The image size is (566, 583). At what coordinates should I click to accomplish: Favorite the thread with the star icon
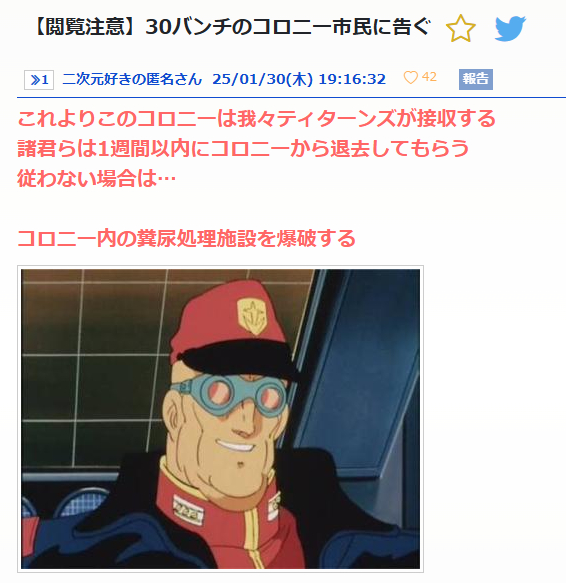(460, 28)
